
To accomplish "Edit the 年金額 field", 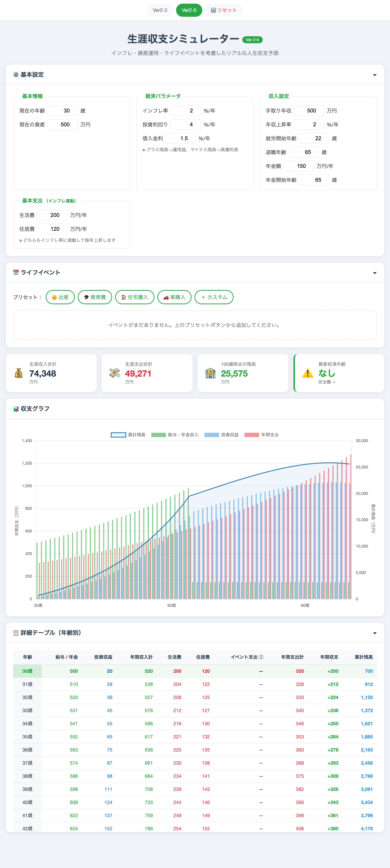I will [299, 166].
